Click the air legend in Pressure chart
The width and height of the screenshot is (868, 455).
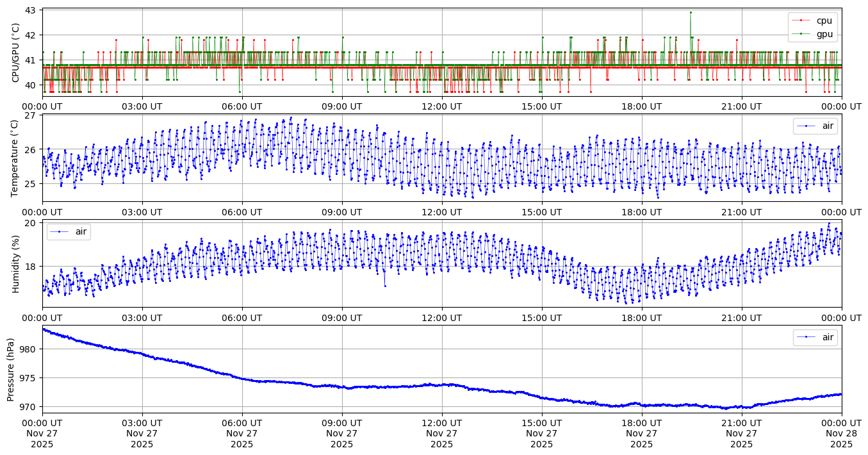(828, 337)
